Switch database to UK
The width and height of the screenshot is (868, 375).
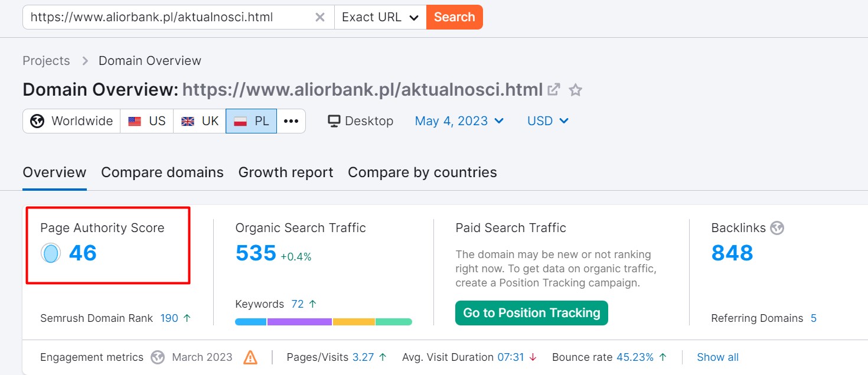click(x=200, y=121)
